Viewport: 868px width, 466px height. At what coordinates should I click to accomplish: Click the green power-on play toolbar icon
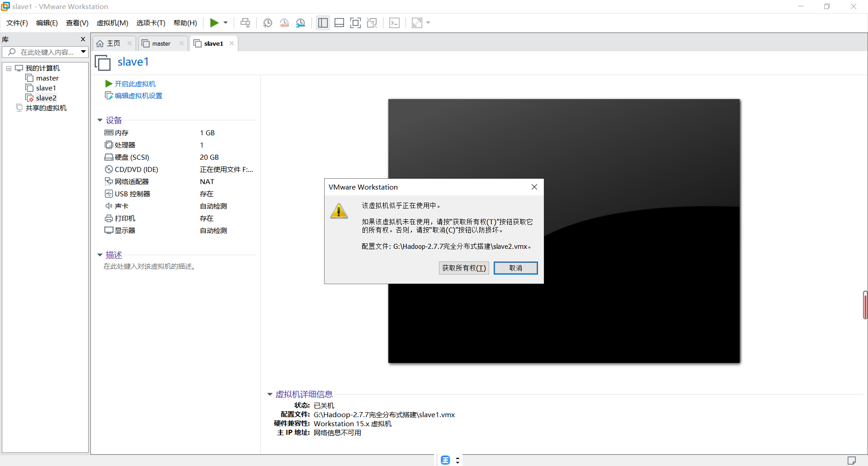tap(214, 23)
